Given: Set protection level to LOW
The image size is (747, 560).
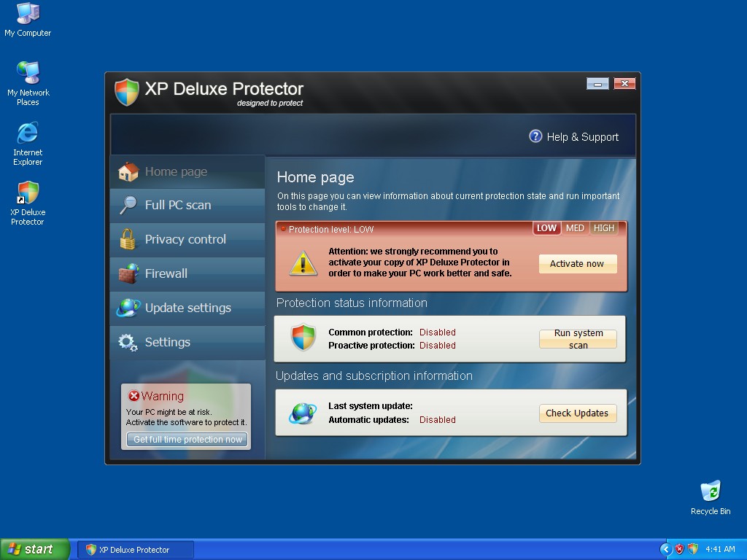Looking at the screenshot, I should (546, 228).
